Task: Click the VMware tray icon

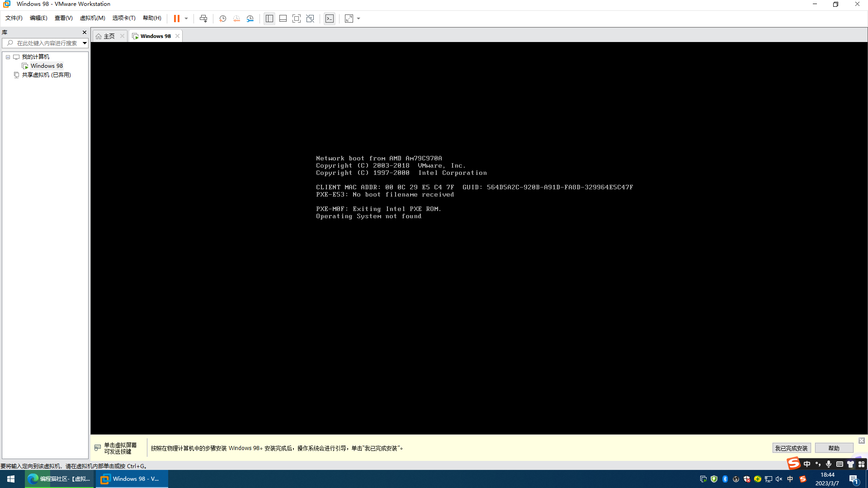Action: tap(703, 479)
